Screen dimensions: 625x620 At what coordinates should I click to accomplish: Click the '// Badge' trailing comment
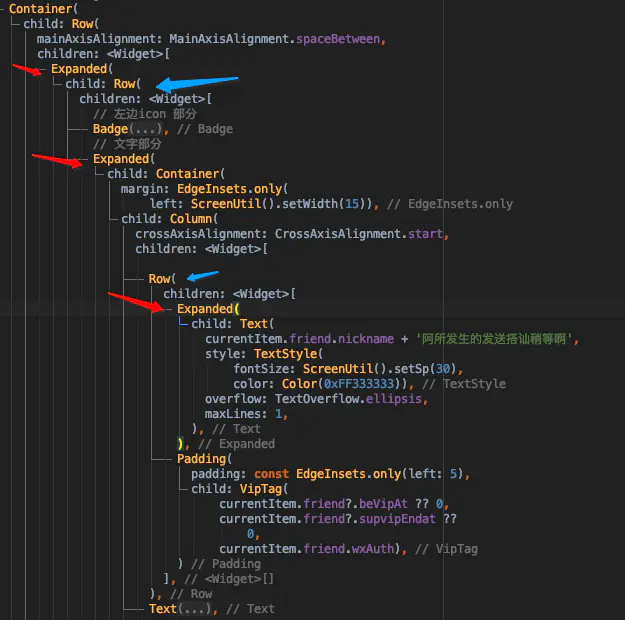point(204,129)
